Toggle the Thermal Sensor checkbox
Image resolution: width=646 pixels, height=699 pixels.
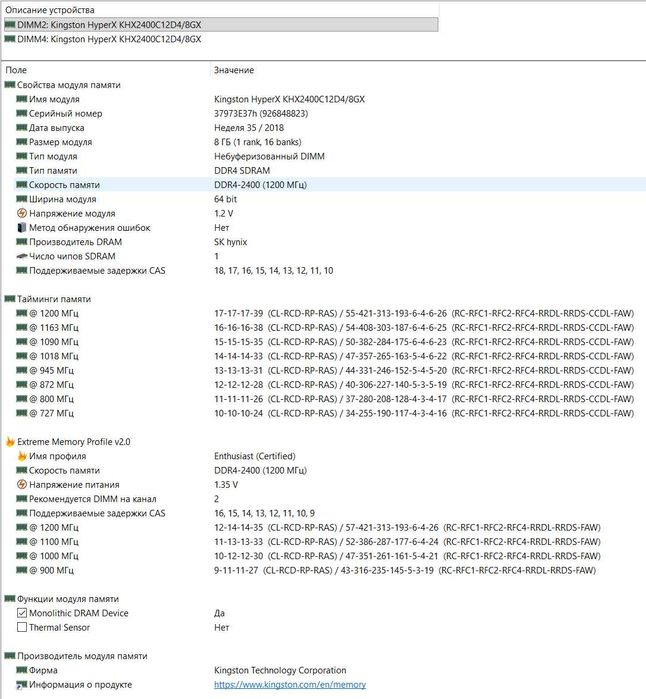pyautogui.click(x=22, y=627)
